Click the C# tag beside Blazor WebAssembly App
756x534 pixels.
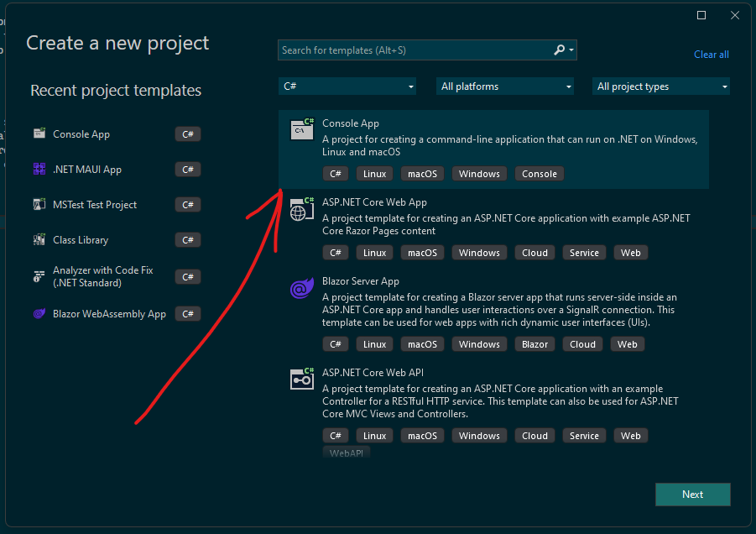pyautogui.click(x=188, y=313)
